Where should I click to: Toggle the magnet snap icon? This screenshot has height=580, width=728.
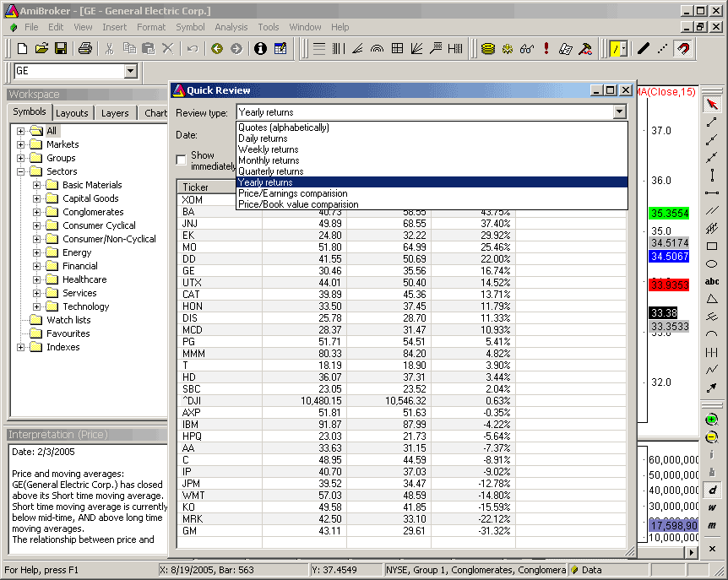pos(683,48)
